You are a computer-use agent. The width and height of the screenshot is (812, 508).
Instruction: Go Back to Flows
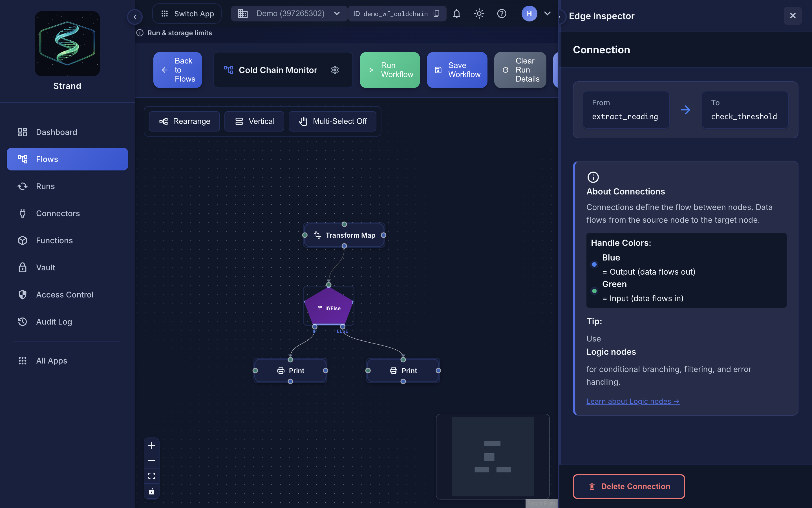(x=178, y=70)
